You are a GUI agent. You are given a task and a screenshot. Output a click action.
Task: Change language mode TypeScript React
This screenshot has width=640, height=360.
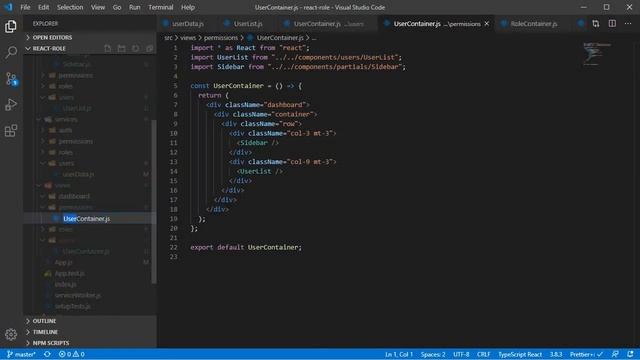520,354
